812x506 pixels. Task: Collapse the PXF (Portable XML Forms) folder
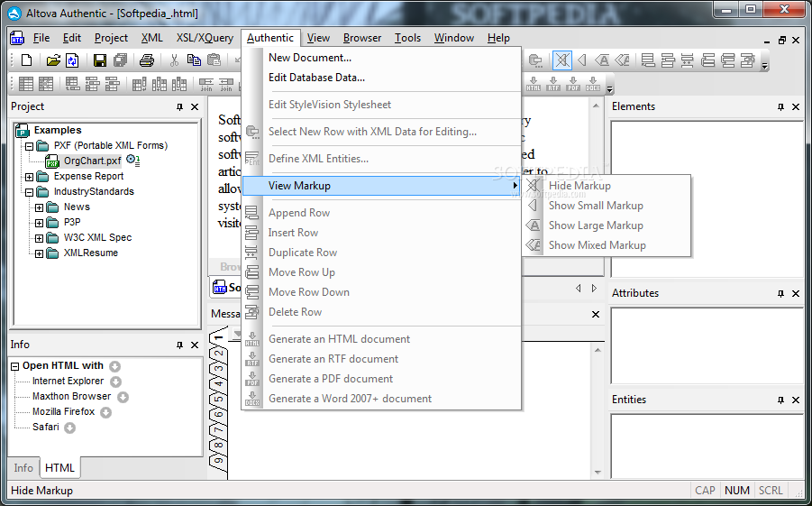[29, 147]
